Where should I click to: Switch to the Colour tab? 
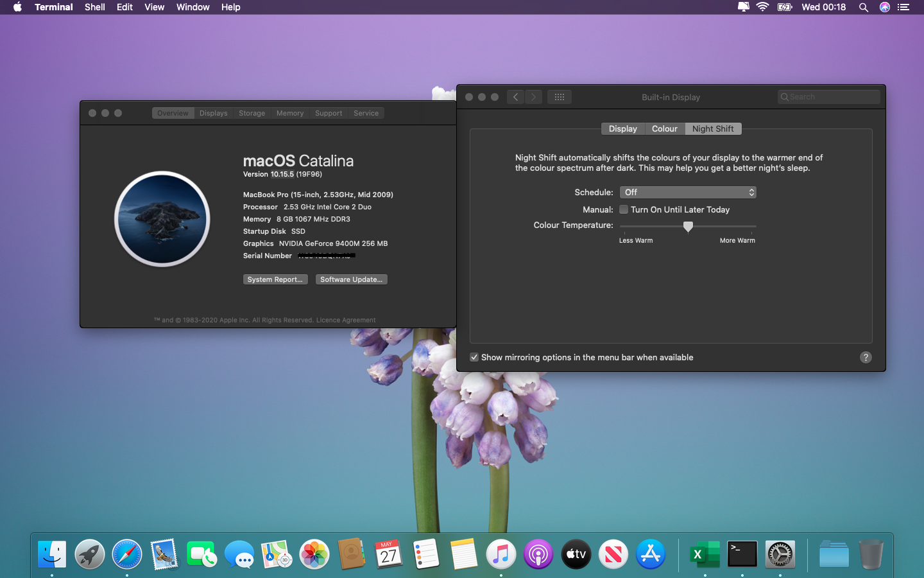[x=665, y=128]
